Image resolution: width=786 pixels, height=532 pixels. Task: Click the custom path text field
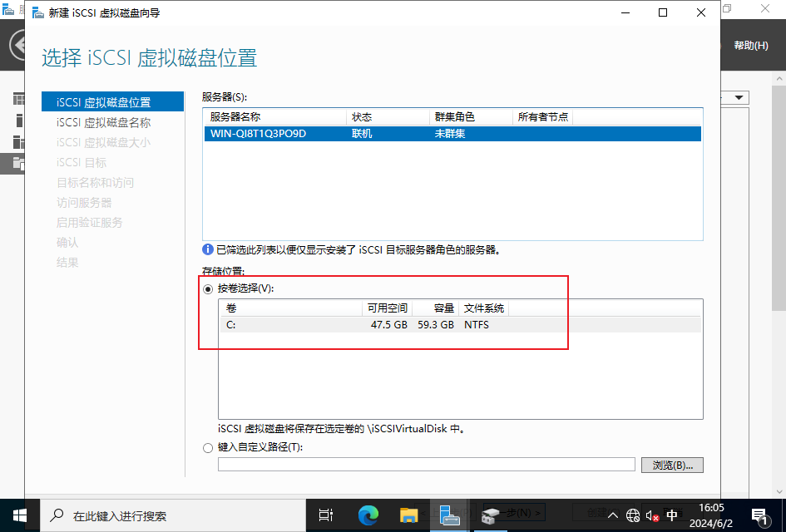tap(426, 465)
